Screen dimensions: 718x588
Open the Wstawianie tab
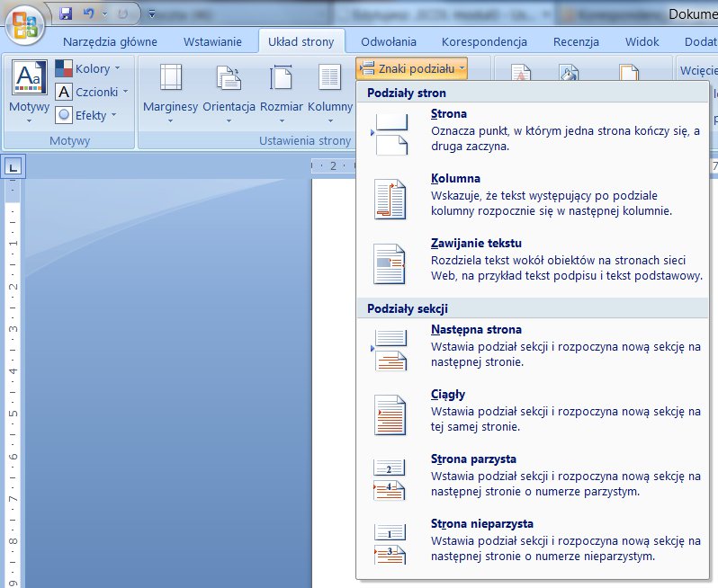click(212, 41)
